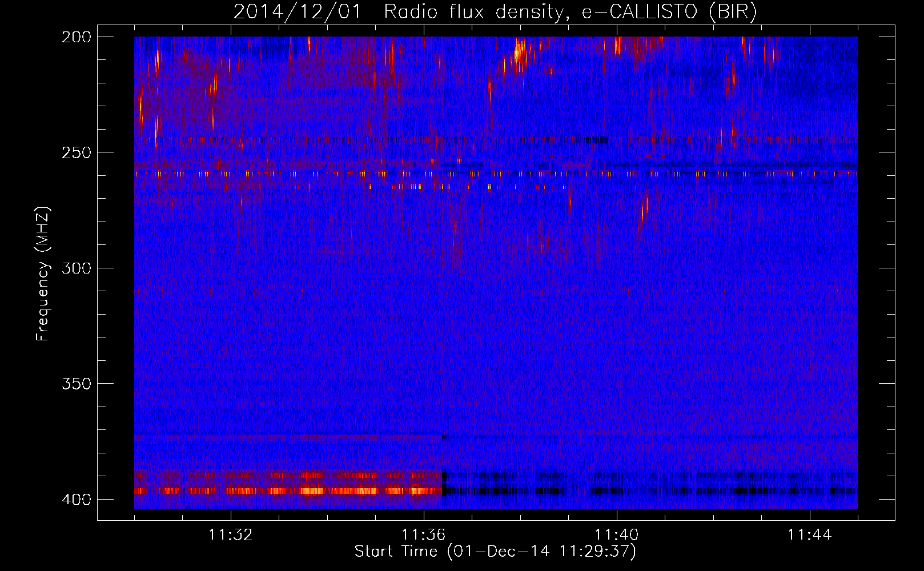
Task: Click the 11:32 time tick label
Action: (231, 535)
